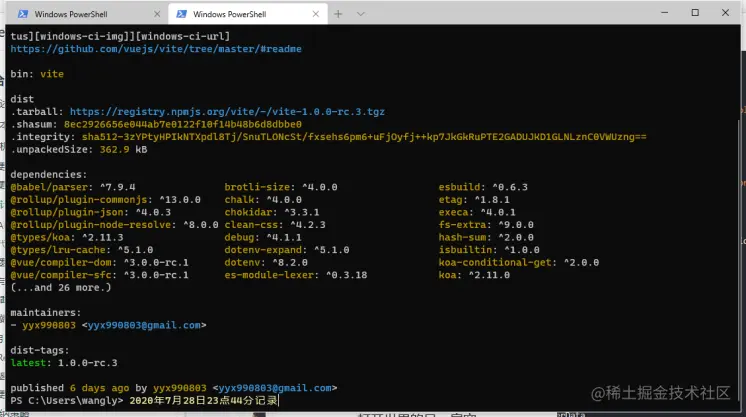Click the execa dependency entry

[477, 212]
